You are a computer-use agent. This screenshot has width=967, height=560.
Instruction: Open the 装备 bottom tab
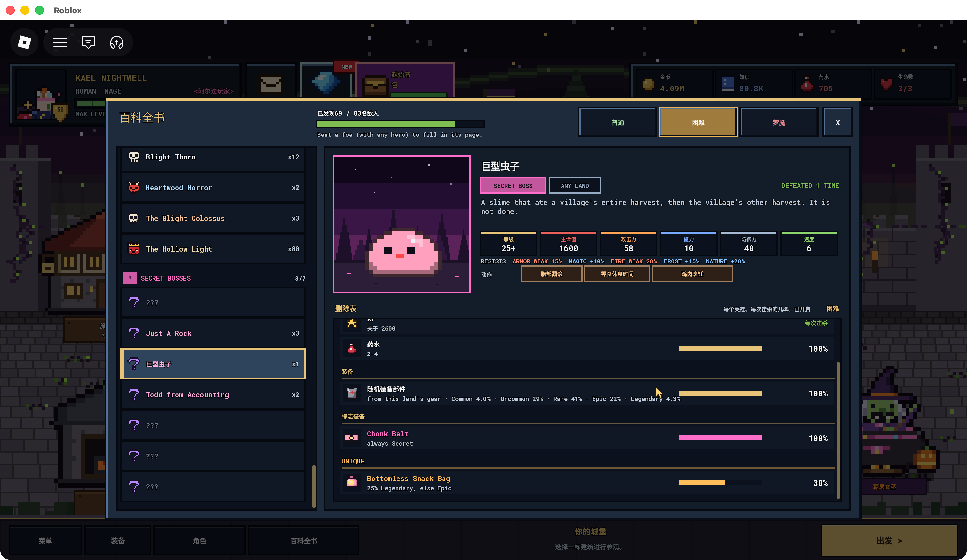point(117,540)
